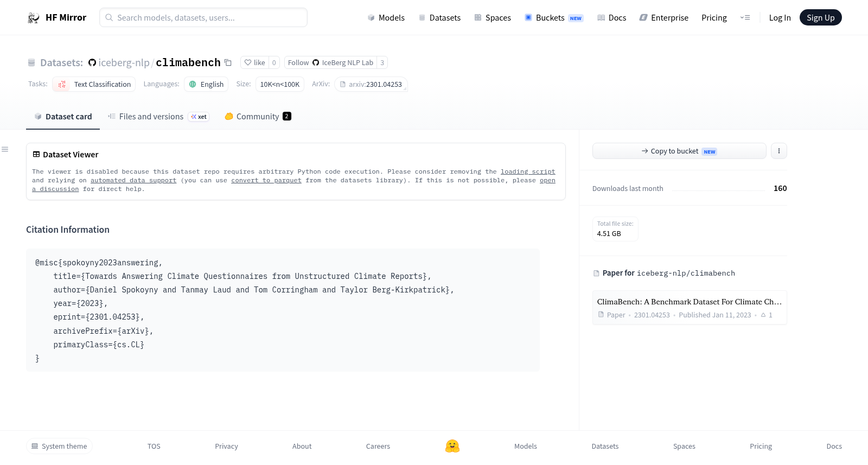Click the follower count 3
The image size is (868, 465).
pos(382,62)
